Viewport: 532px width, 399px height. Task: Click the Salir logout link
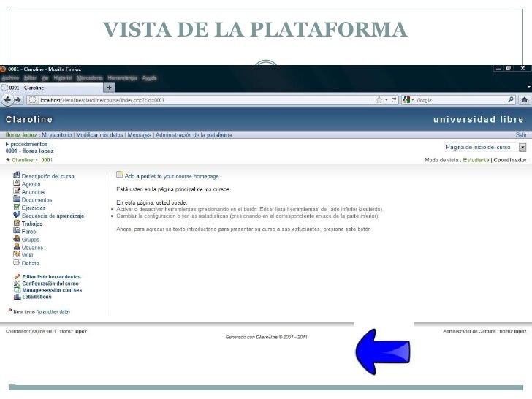521,135
